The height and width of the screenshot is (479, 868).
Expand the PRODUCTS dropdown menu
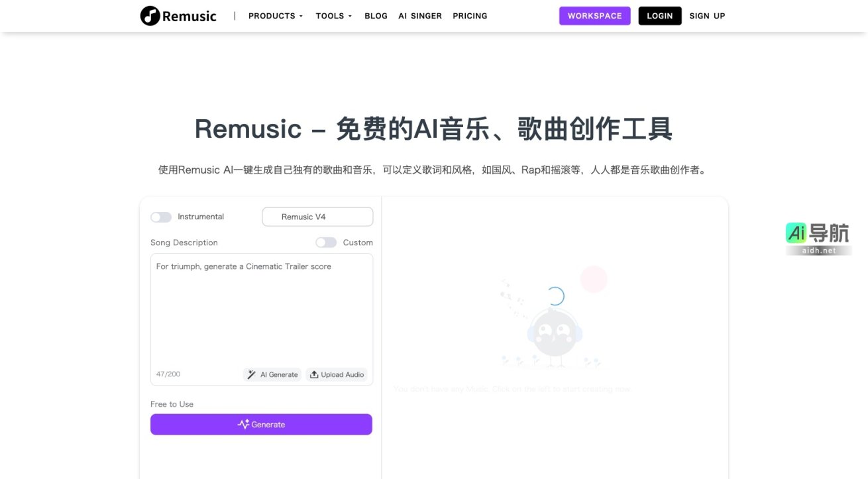click(x=275, y=15)
